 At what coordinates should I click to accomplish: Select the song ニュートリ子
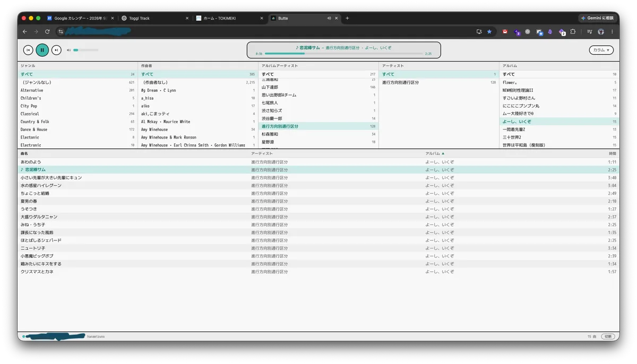tap(318, 248)
